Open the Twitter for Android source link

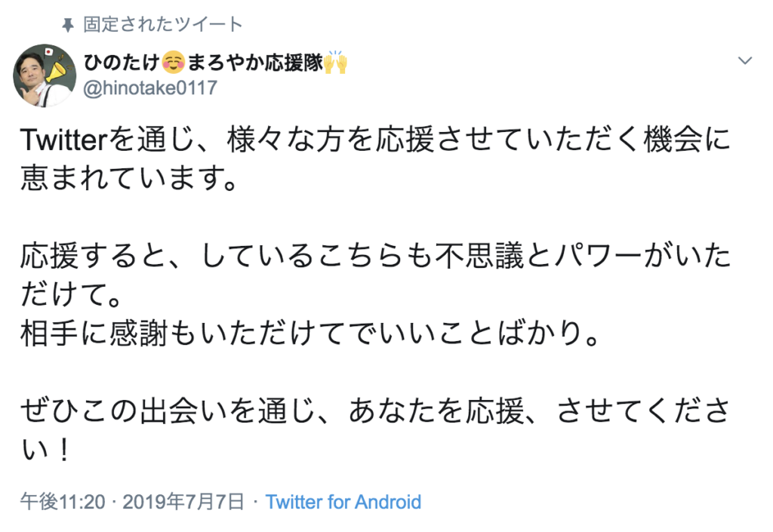[x=343, y=502]
